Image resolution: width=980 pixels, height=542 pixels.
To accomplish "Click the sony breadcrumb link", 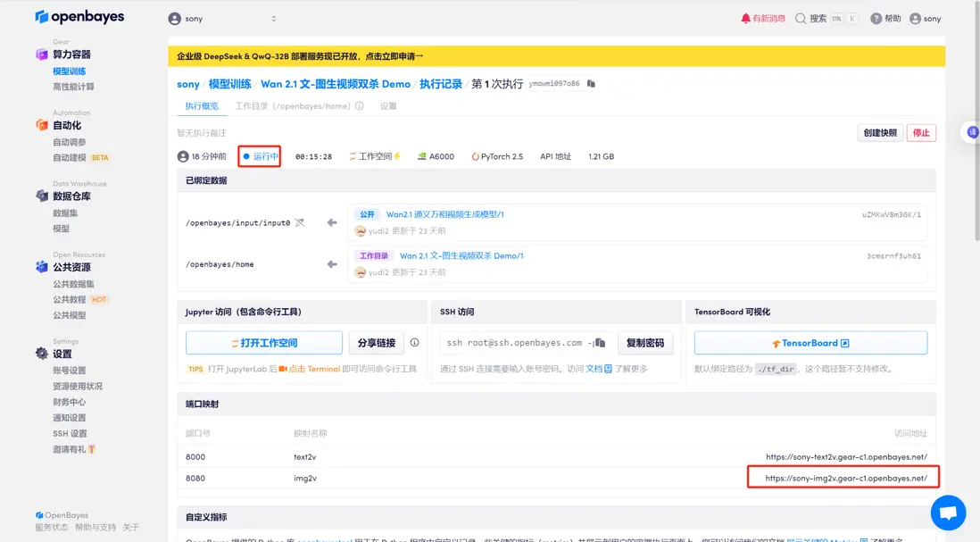I will [188, 84].
